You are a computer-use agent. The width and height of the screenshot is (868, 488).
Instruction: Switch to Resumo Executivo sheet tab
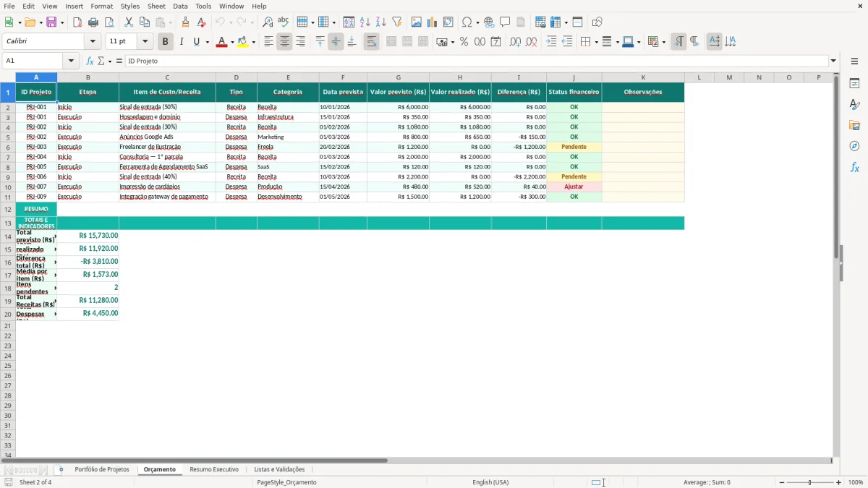(x=214, y=469)
